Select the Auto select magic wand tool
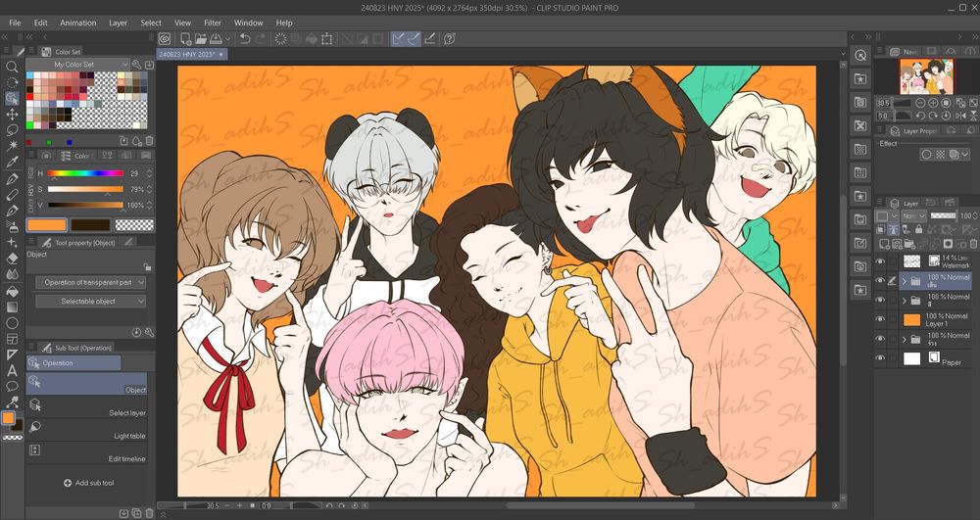The height and width of the screenshot is (520, 980). click(x=12, y=146)
